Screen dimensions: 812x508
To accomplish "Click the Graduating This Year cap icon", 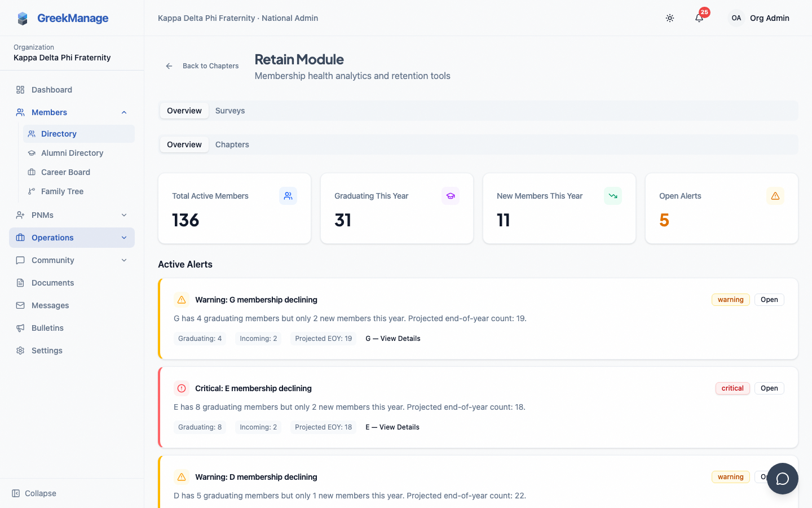I will coord(451,196).
